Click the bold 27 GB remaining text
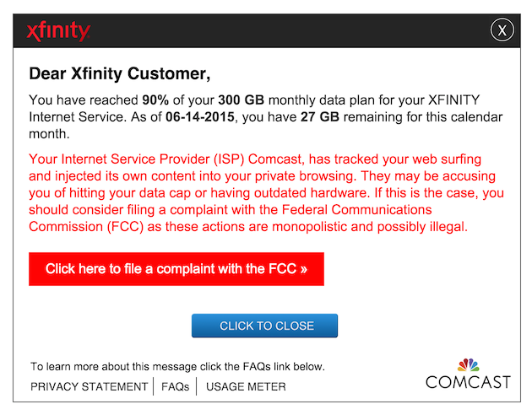Image resolution: width=532 pixels, height=415 pixels. pyautogui.click(x=320, y=117)
